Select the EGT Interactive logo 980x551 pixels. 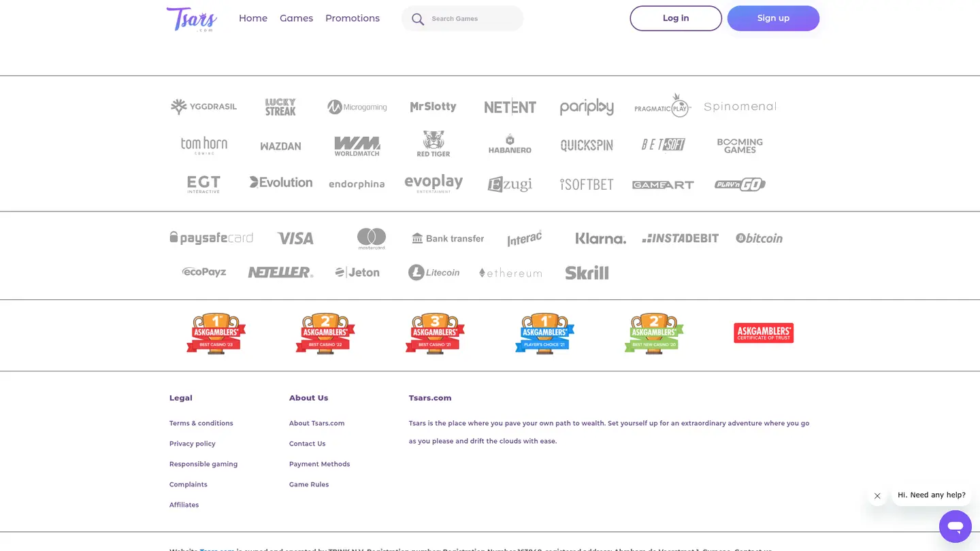(203, 184)
